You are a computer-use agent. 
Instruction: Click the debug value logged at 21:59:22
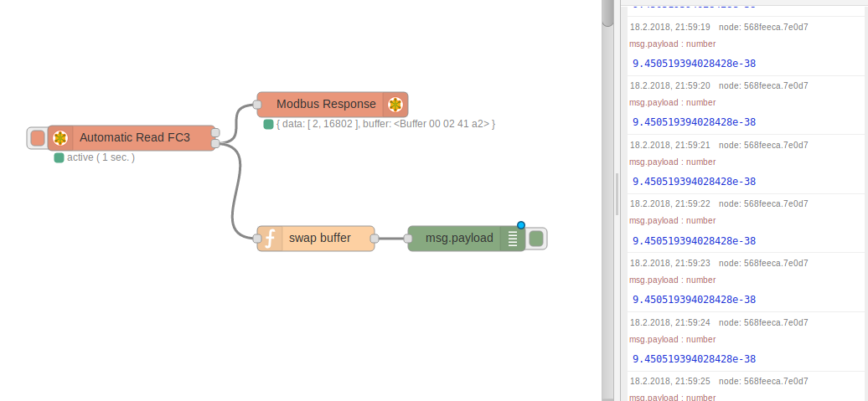pyautogui.click(x=695, y=240)
